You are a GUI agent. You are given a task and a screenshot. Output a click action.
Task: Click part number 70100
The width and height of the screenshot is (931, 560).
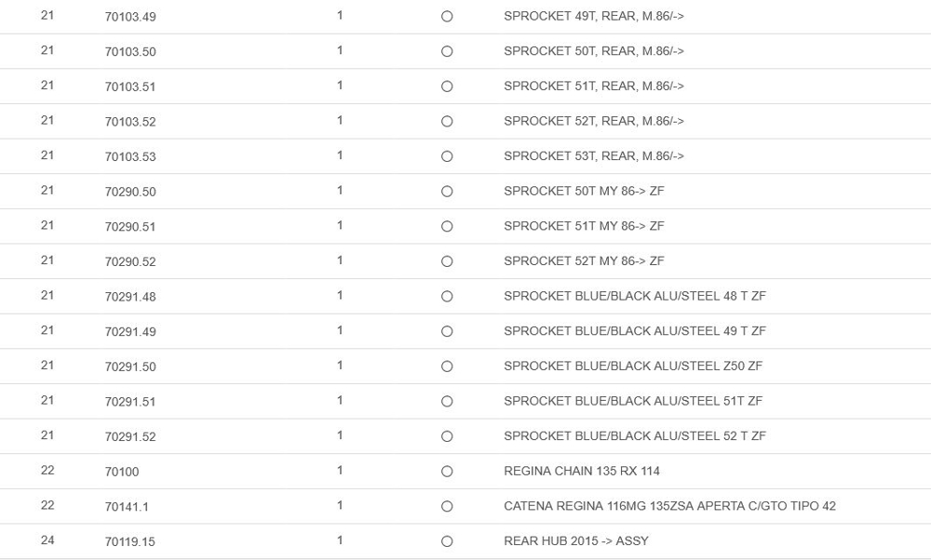pyautogui.click(x=122, y=472)
